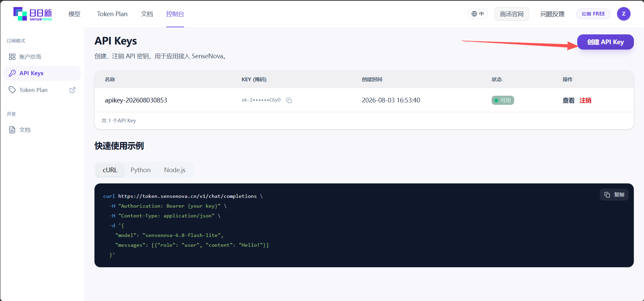The image size is (644, 301).
Task: Visit the 商汤官网 link
Action: (511, 14)
